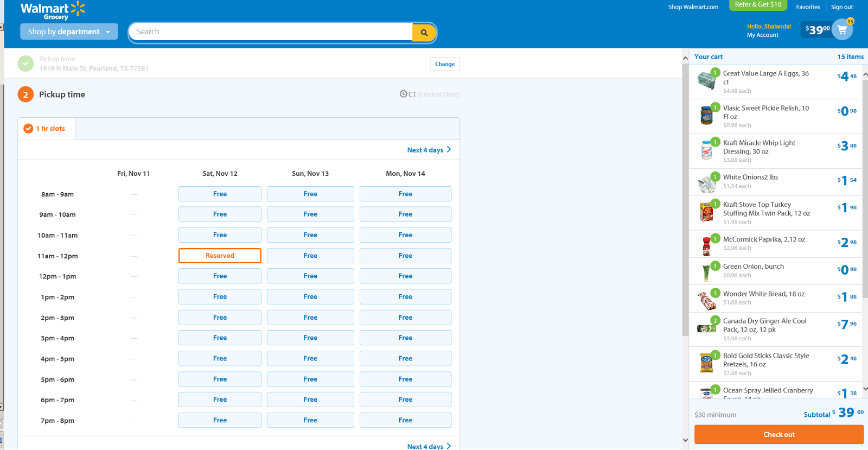
Task: Click the top Next 4 days chevron
Action: click(449, 150)
